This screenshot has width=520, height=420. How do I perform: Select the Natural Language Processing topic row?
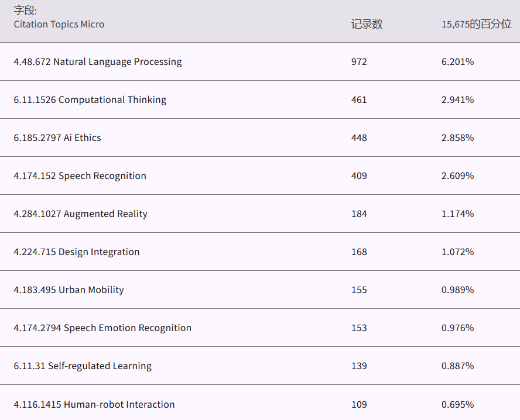[98, 61]
